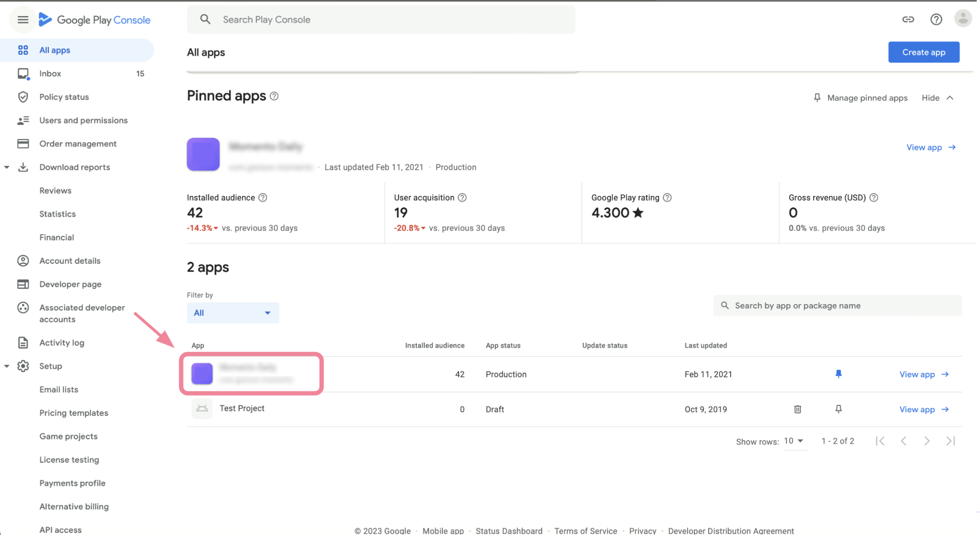Click the Download reports download icon
This screenshot has width=980, height=544.
click(x=23, y=167)
